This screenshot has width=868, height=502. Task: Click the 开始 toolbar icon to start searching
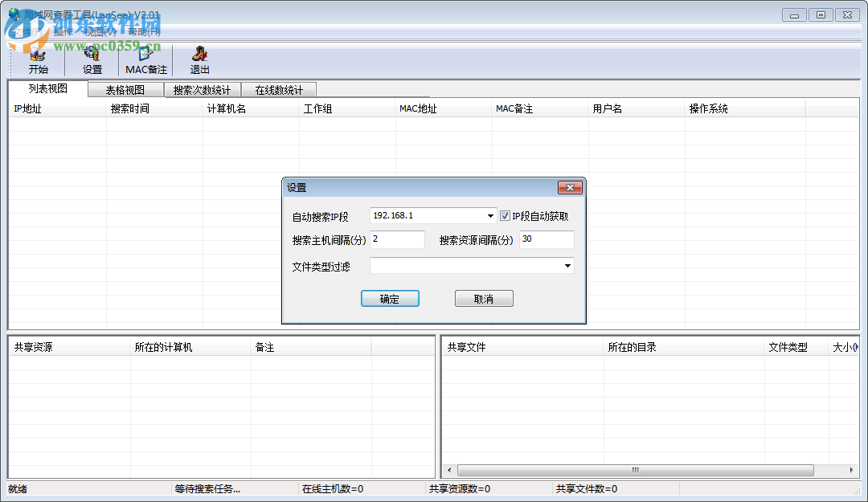pos(38,59)
